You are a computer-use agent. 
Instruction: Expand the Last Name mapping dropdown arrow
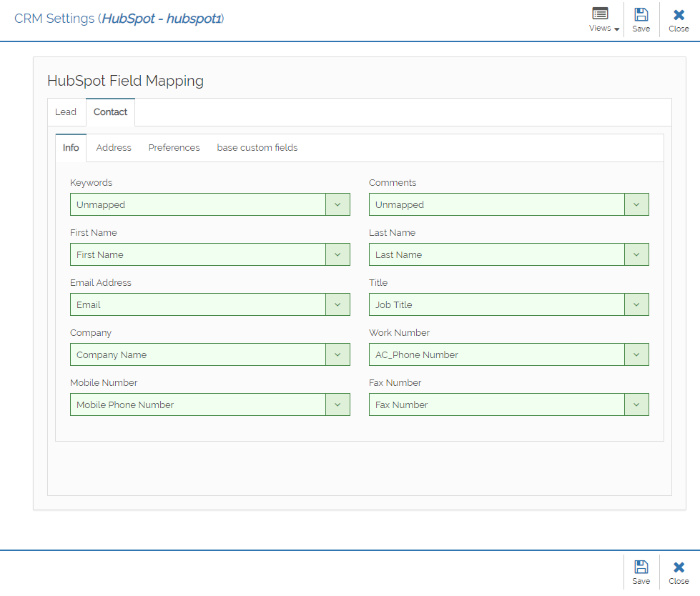(636, 254)
